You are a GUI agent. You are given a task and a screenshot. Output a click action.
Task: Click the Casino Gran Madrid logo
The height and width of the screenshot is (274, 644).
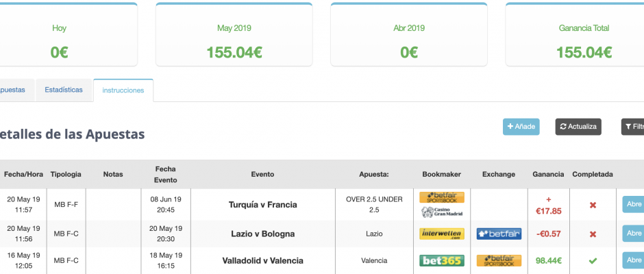[x=441, y=212]
